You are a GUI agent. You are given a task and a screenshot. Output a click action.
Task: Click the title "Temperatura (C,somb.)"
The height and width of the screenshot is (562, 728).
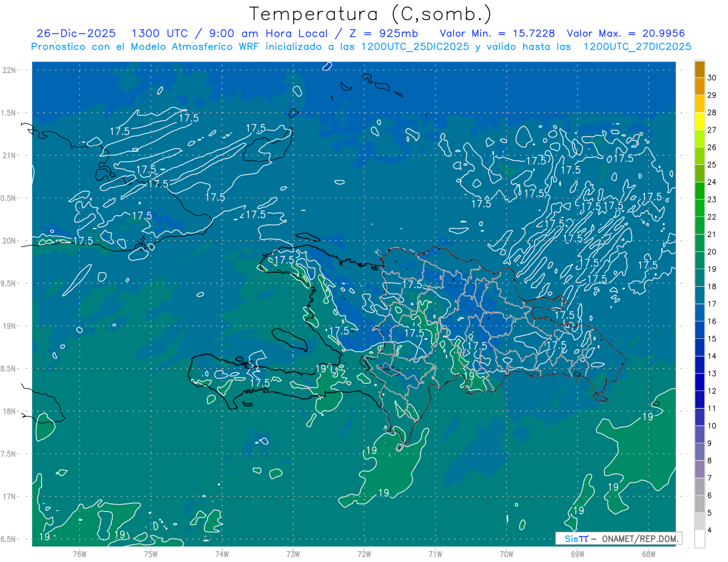tap(370, 14)
